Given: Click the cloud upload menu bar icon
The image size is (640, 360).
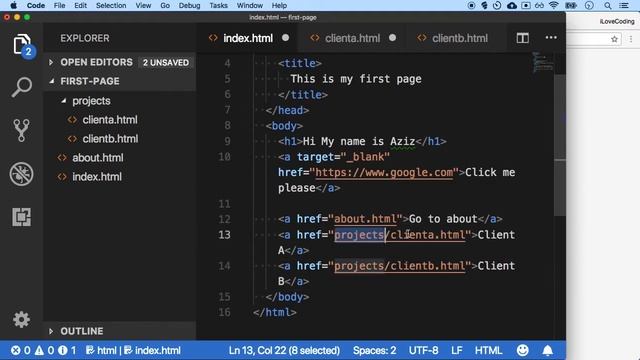Looking at the screenshot, I should click(511, 5).
